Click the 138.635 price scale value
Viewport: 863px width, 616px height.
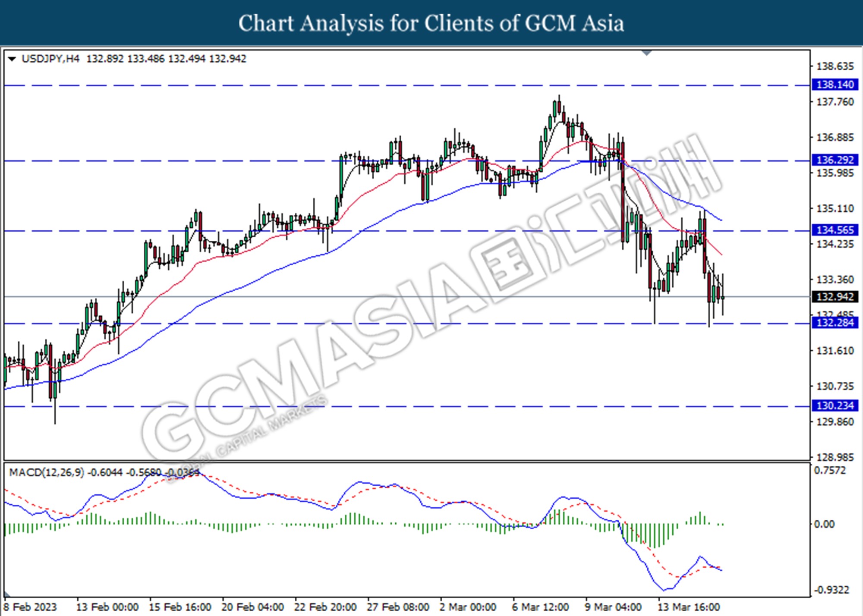tap(835, 66)
